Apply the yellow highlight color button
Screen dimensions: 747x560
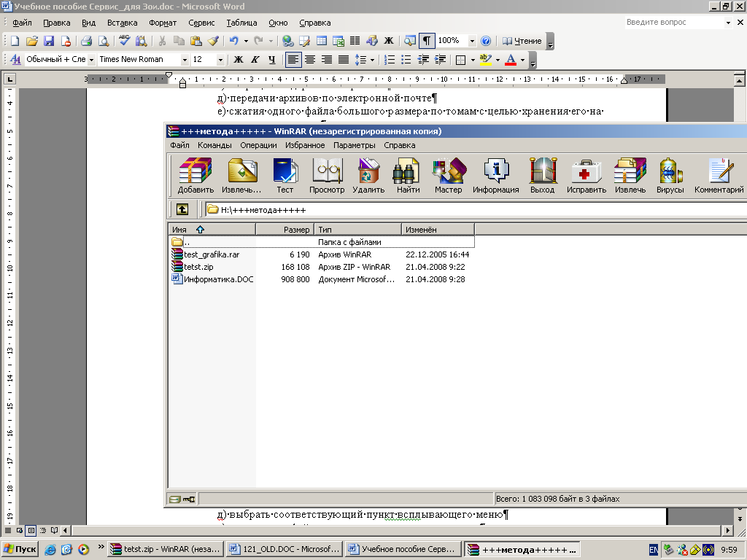click(485, 60)
